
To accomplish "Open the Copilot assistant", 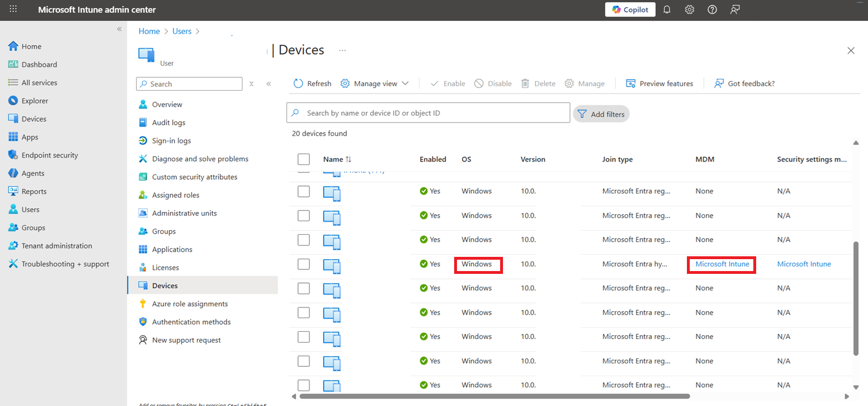I will [630, 9].
